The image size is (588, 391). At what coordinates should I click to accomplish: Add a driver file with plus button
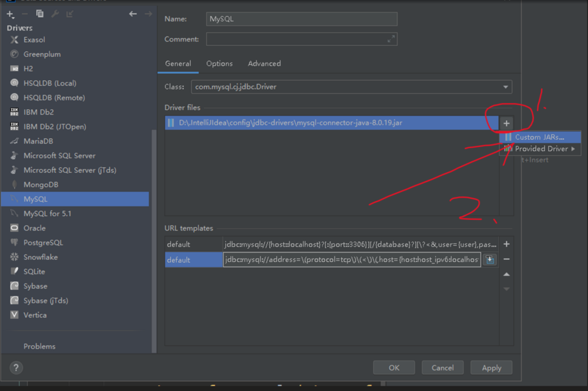[506, 123]
